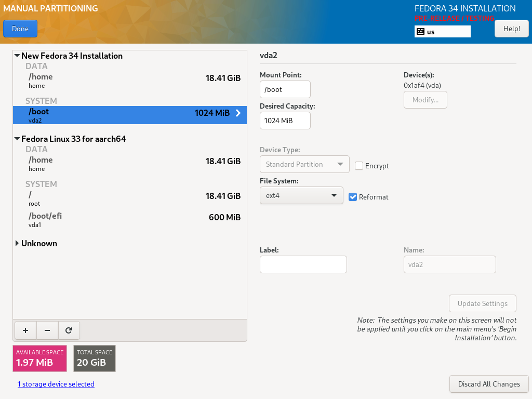532x399 pixels.
Task: Click the 1024 MiB size in /boot row
Action: coord(212,113)
